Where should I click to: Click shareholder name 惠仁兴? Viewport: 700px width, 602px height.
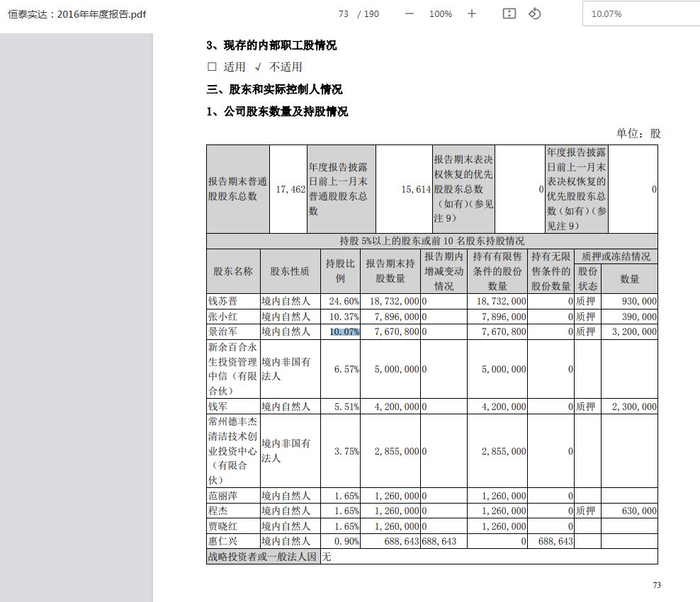tap(222, 541)
